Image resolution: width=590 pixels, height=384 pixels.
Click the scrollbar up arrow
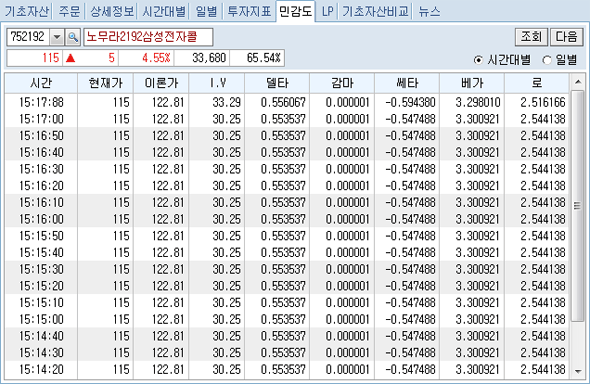578,82
